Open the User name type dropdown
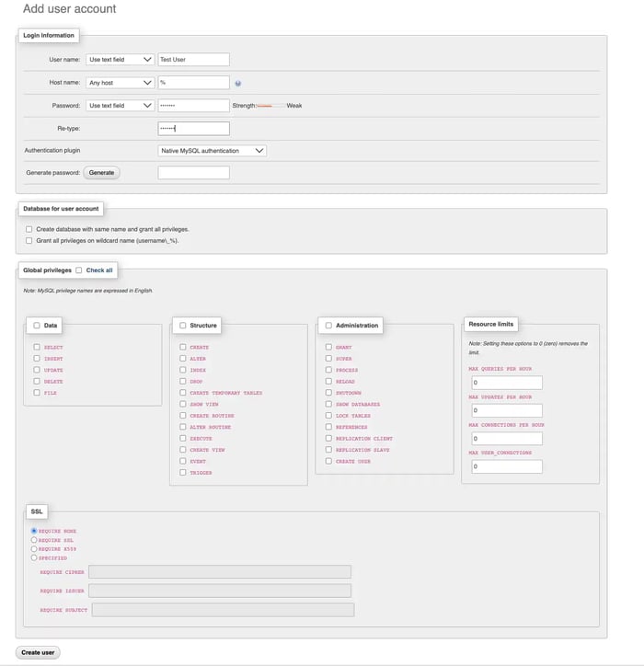The width and height of the screenshot is (644, 666). (120, 60)
